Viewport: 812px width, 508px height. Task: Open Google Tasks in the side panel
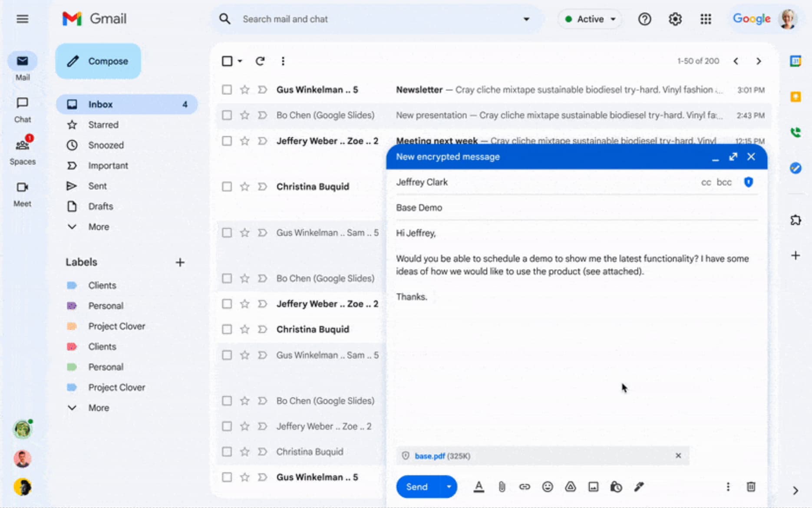[796, 168]
